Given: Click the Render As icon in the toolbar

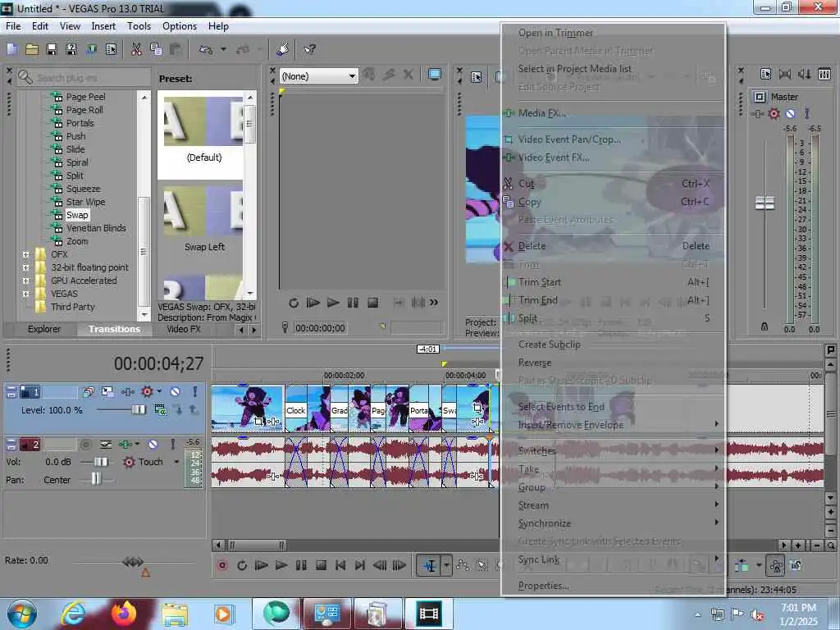Looking at the screenshot, I should pos(92,49).
